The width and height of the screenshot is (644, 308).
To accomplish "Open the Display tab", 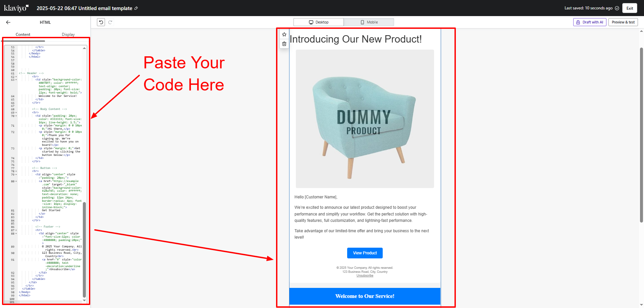I will pos(68,35).
